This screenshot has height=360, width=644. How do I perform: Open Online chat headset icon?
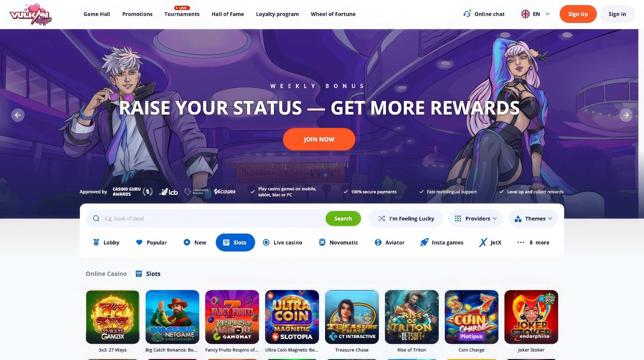pos(467,14)
